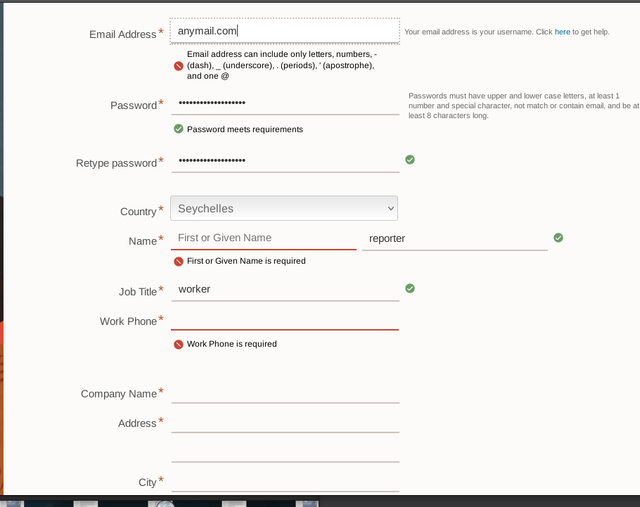Click the Company Name input field
The image size is (640, 507).
coord(285,392)
